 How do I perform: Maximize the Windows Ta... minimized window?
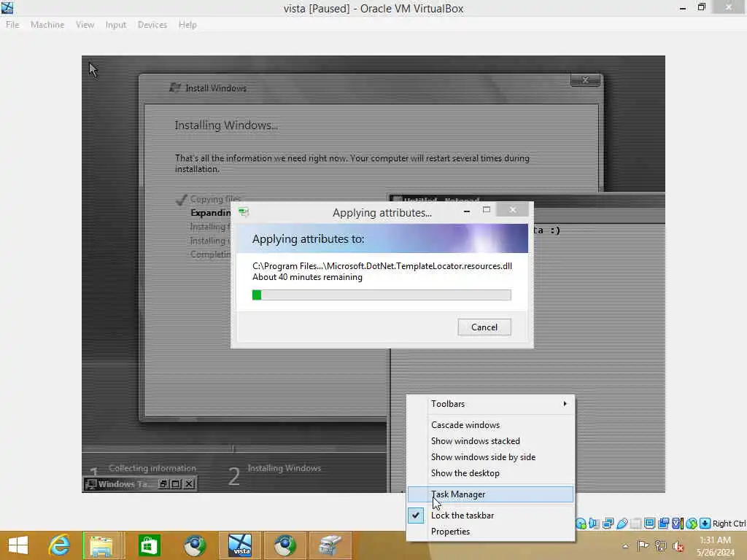click(176, 484)
